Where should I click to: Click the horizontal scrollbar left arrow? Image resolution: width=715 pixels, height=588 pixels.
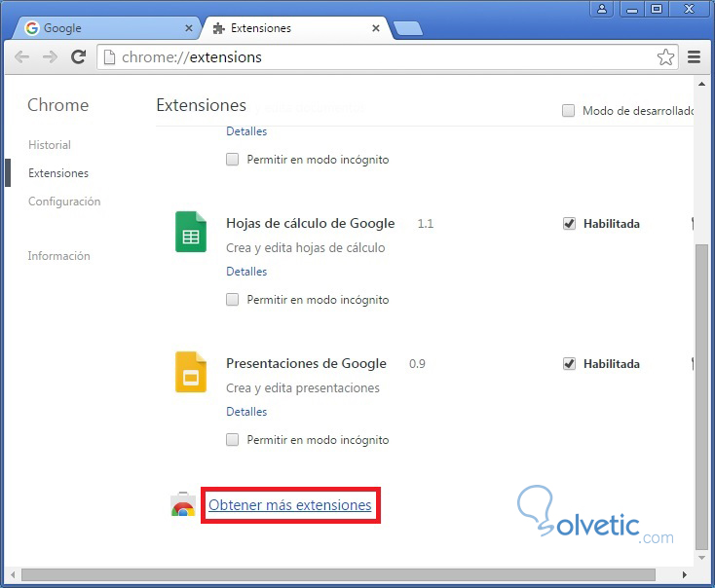[x=13, y=574]
